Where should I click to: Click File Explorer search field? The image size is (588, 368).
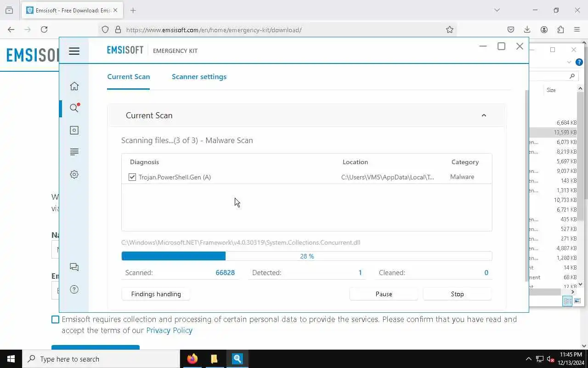click(x=553, y=76)
